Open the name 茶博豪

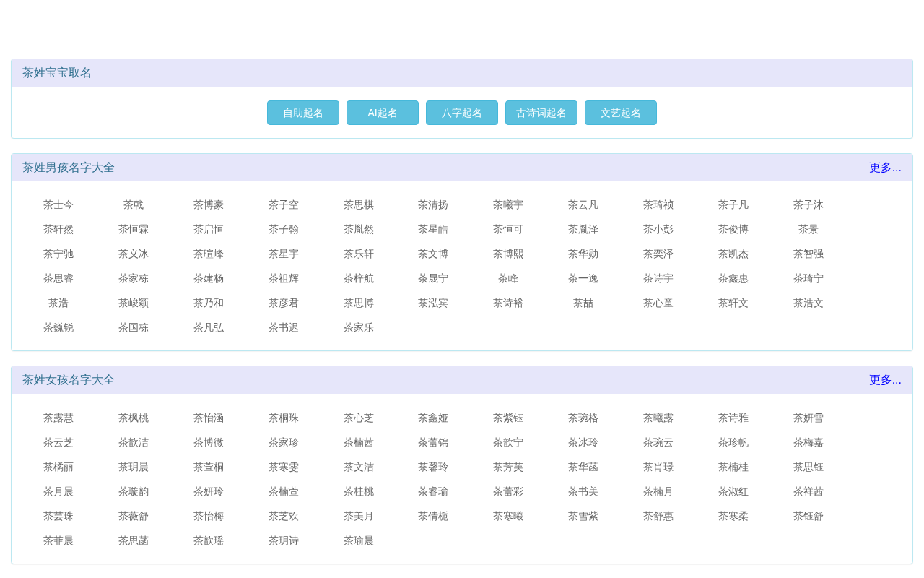[209, 205]
